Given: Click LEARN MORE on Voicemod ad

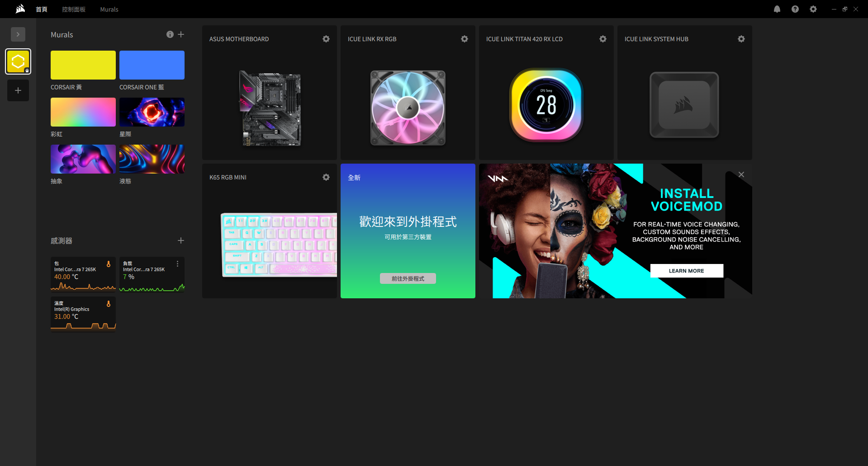Looking at the screenshot, I should 687,271.
